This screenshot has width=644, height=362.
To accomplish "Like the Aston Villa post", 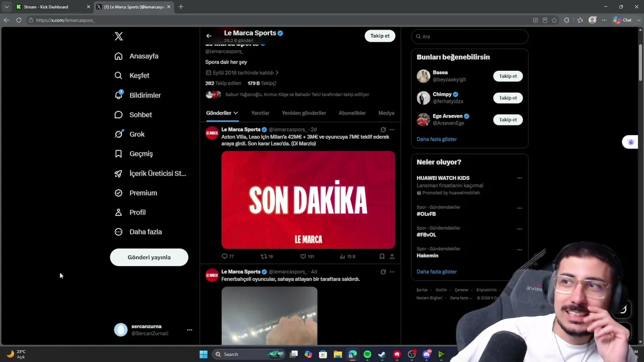I will pyautogui.click(x=307, y=256).
